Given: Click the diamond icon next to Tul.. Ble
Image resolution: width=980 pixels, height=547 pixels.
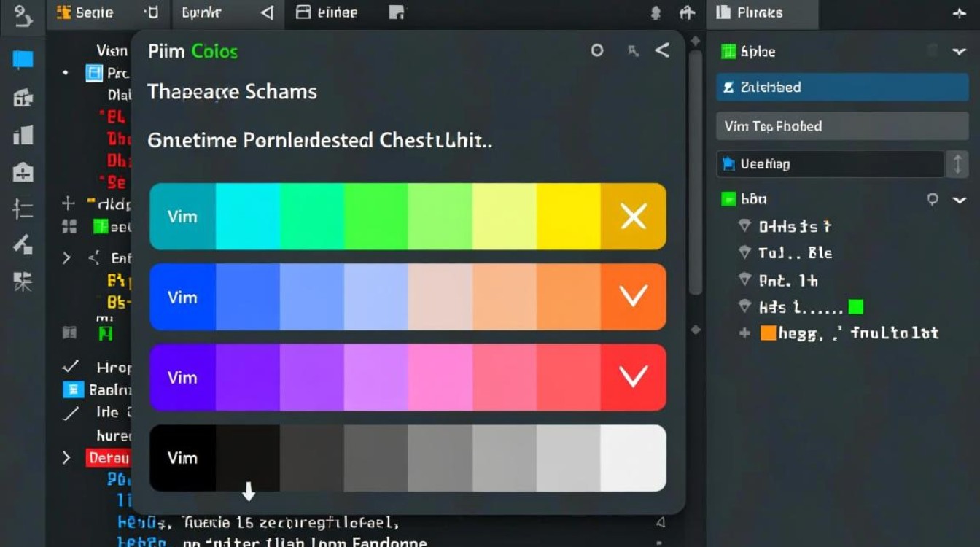Looking at the screenshot, I should tap(744, 253).
